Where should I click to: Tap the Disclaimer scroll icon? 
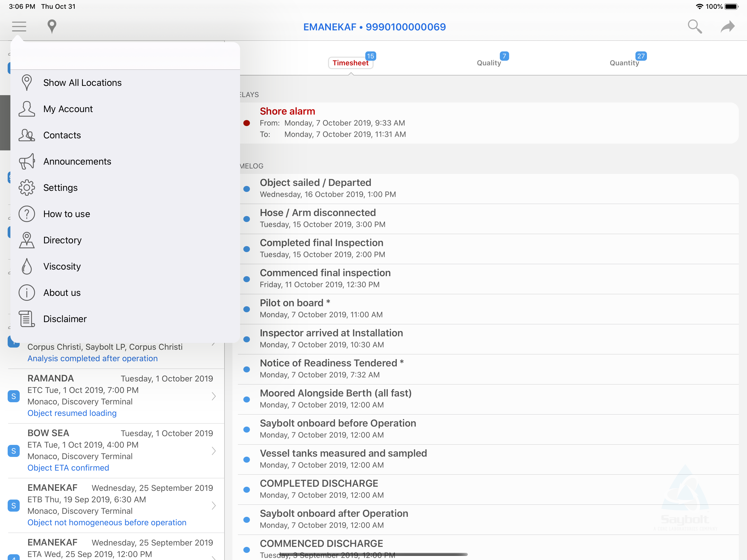pos(27,319)
